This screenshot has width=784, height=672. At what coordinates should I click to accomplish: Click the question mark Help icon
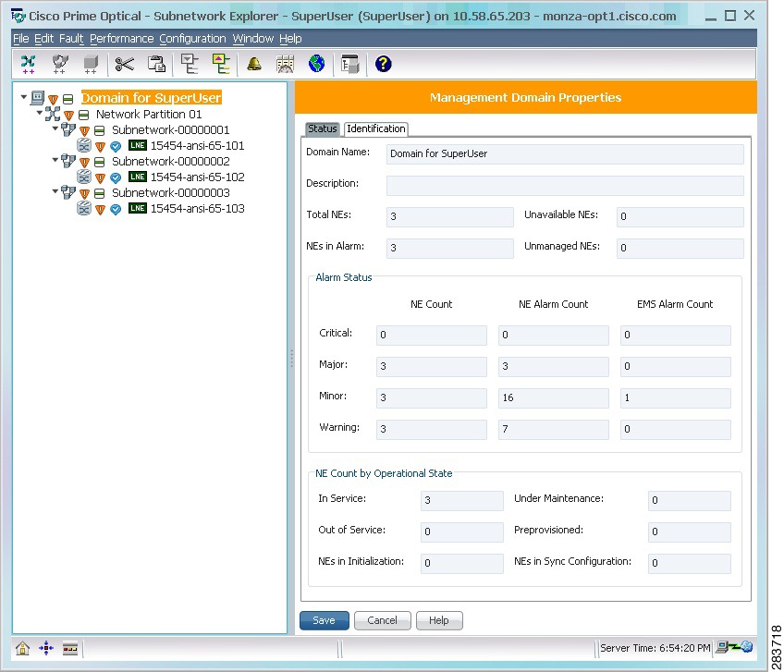[383, 64]
